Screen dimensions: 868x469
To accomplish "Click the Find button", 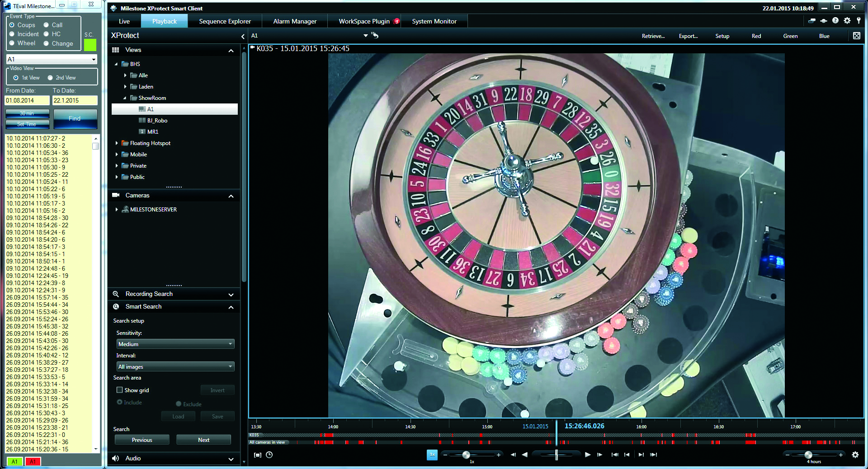I will pyautogui.click(x=75, y=118).
